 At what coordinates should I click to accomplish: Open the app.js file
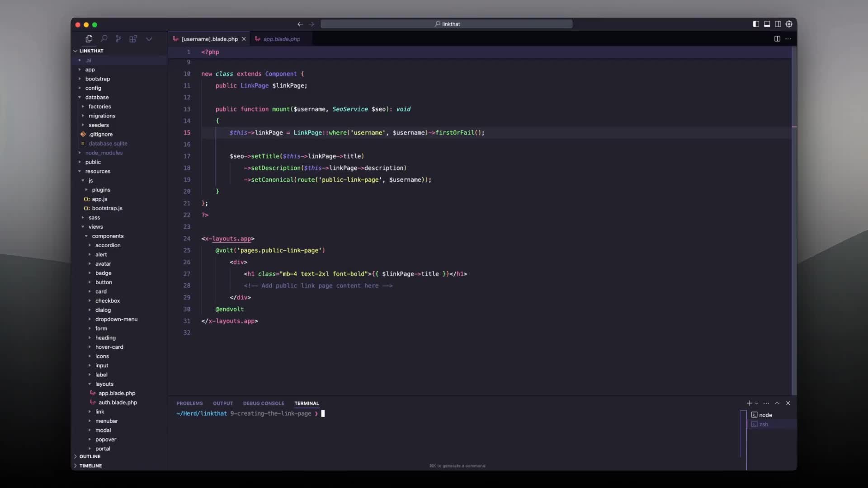point(119,199)
